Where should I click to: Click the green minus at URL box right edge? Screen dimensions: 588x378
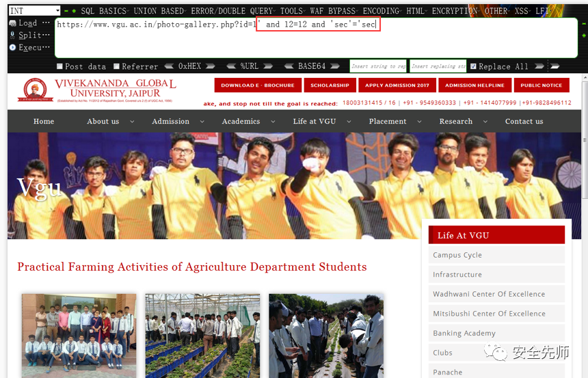584,23
